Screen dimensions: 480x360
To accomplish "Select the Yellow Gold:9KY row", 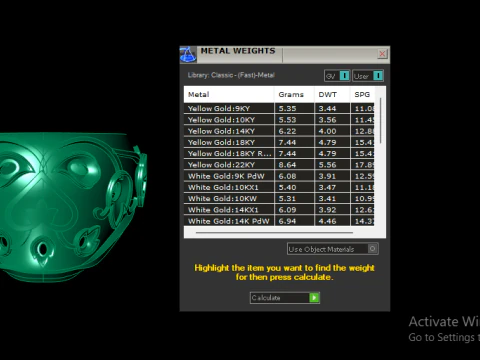I will click(x=279, y=108).
